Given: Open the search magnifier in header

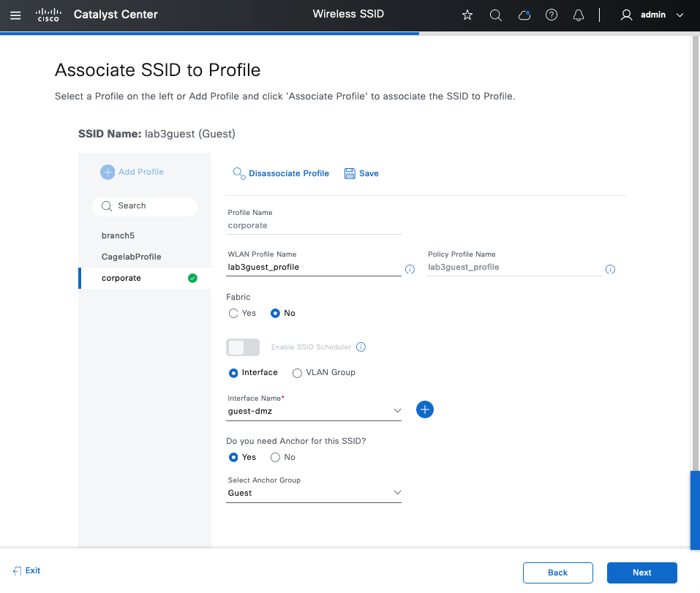Looking at the screenshot, I should 495,15.
